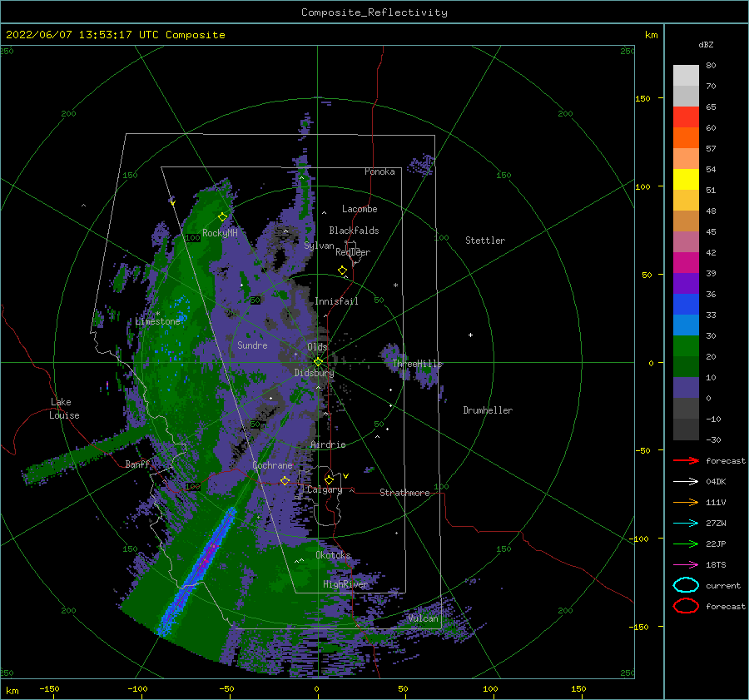Viewport: 749px width, 700px height.
Task: Click the Limestone label
Action: coord(157,321)
